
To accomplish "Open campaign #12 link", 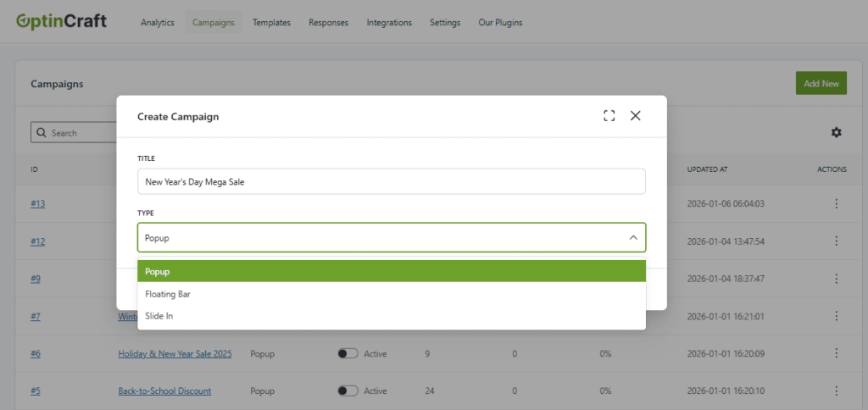I will (37, 241).
